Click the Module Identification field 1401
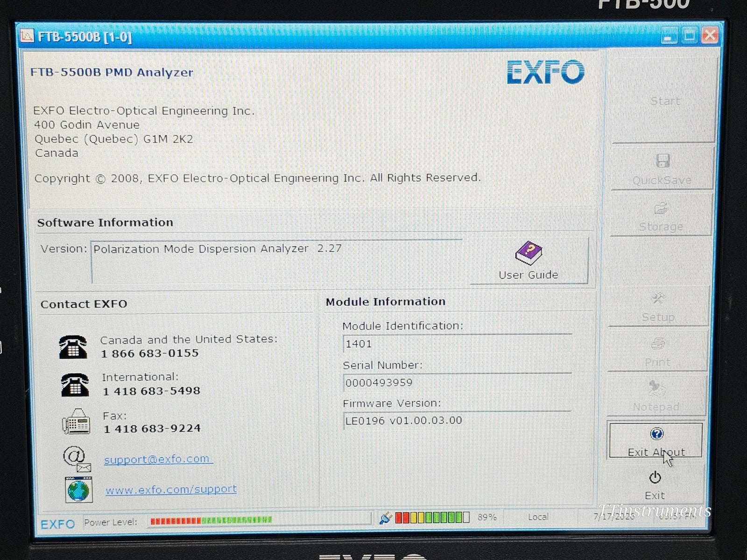This screenshot has height=560, width=747. tap(457, 344)
